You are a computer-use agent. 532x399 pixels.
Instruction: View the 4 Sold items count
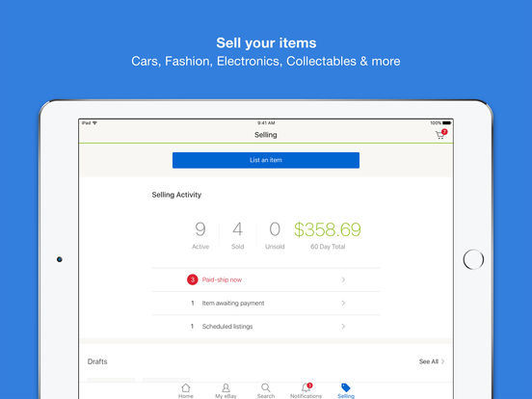click(x=237, y=235)
